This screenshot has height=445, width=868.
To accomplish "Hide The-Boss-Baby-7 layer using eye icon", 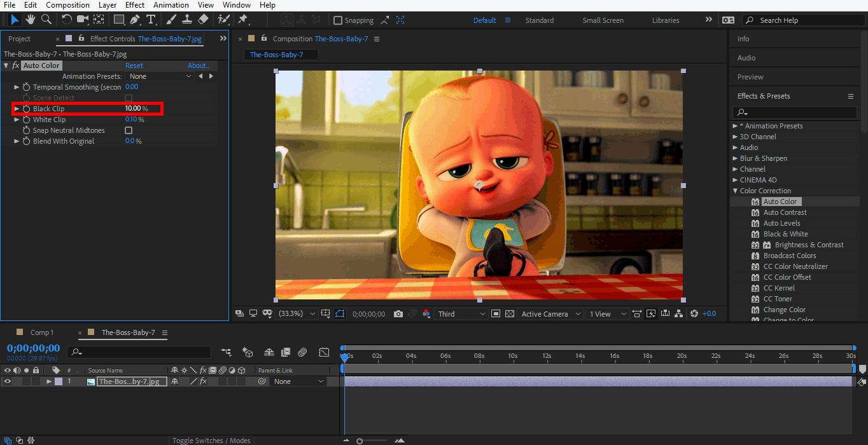I will (x=8, y=381).
